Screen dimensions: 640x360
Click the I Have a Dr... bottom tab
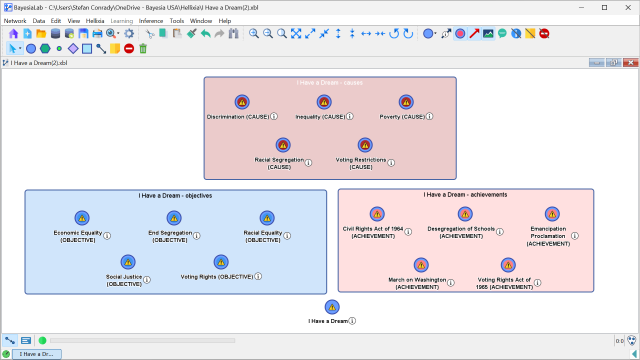37,354
